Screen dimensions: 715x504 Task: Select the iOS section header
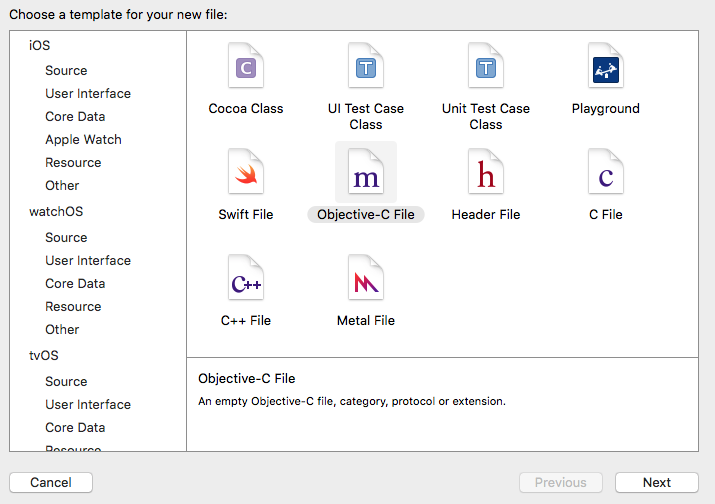[x=40, y=46]
